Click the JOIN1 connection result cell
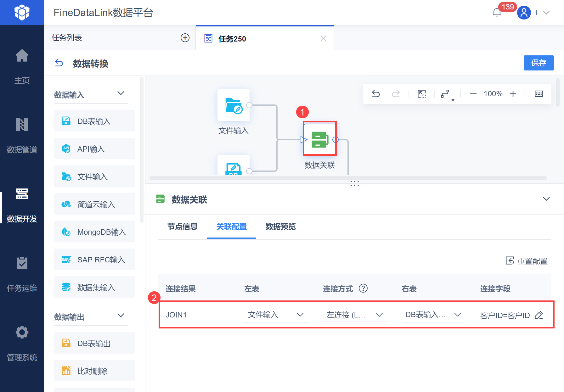Viewport: 564px width, 392px height. click(x=176, y=315)
